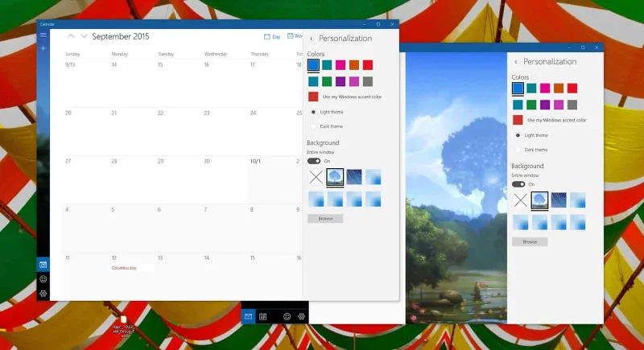Choose blue tree background thumbnail in Mail window
This screenshot has height=350, width=644.
539,200
